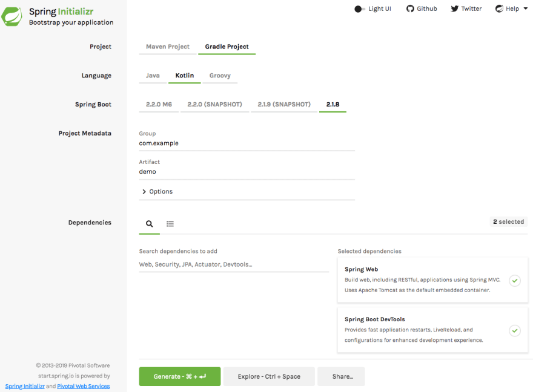Click the Spring Boot DevTools card title
The width and height of the screenshot is (533, 392).
(374, 319)
